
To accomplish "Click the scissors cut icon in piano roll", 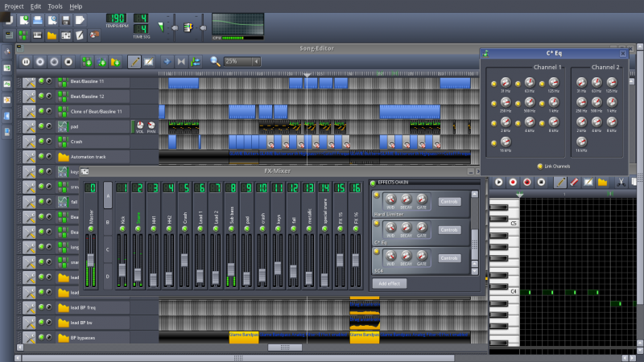I will click(x=621, y=183).
